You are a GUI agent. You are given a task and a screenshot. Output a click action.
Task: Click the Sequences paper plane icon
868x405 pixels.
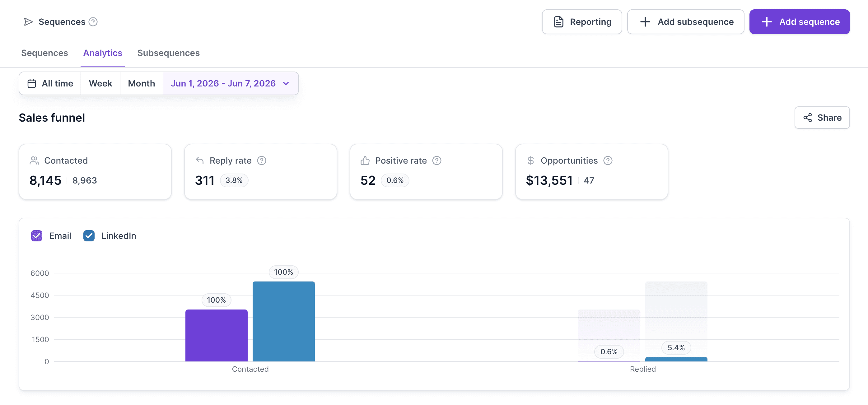coord(28,22)
